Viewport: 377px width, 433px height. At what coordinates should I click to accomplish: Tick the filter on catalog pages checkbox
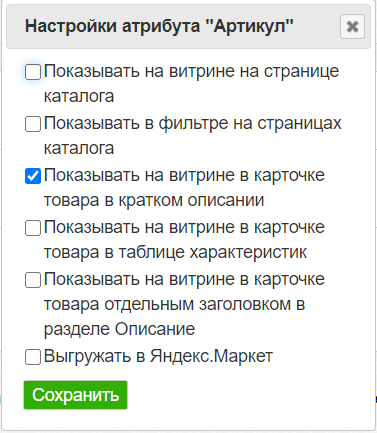[33, 124]
